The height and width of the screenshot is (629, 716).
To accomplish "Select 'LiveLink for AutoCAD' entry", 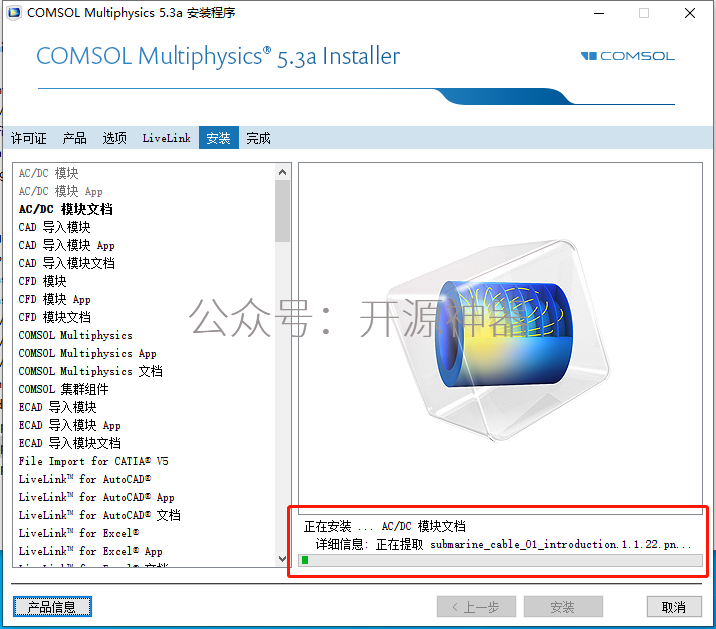I will [84, 479].
